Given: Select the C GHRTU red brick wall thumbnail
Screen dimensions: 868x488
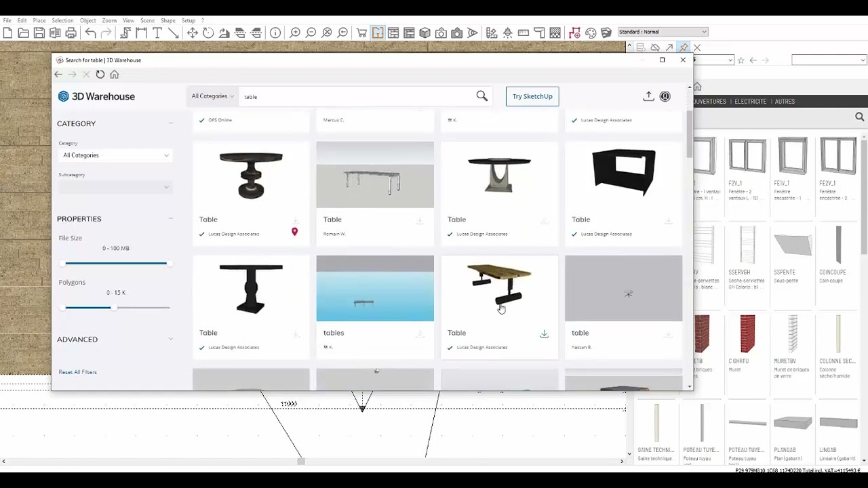Looking at the screenshot, I should (x=747, y=334).
